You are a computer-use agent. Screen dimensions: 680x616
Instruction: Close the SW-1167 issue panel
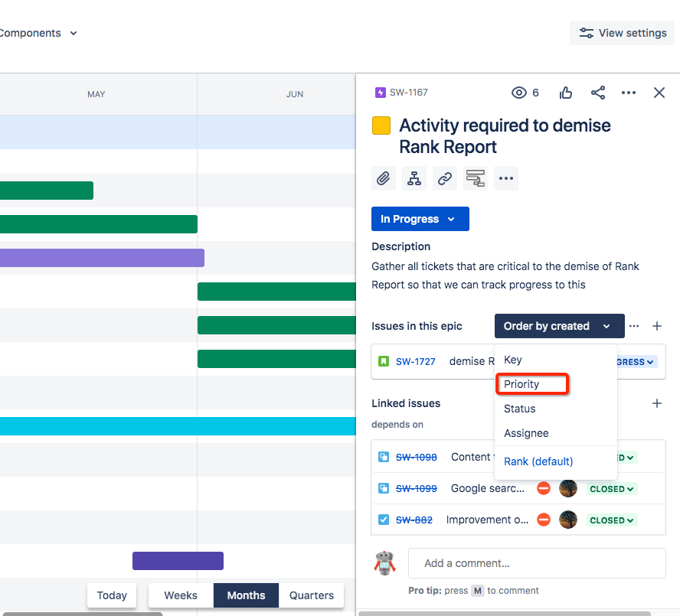(659, 93)
